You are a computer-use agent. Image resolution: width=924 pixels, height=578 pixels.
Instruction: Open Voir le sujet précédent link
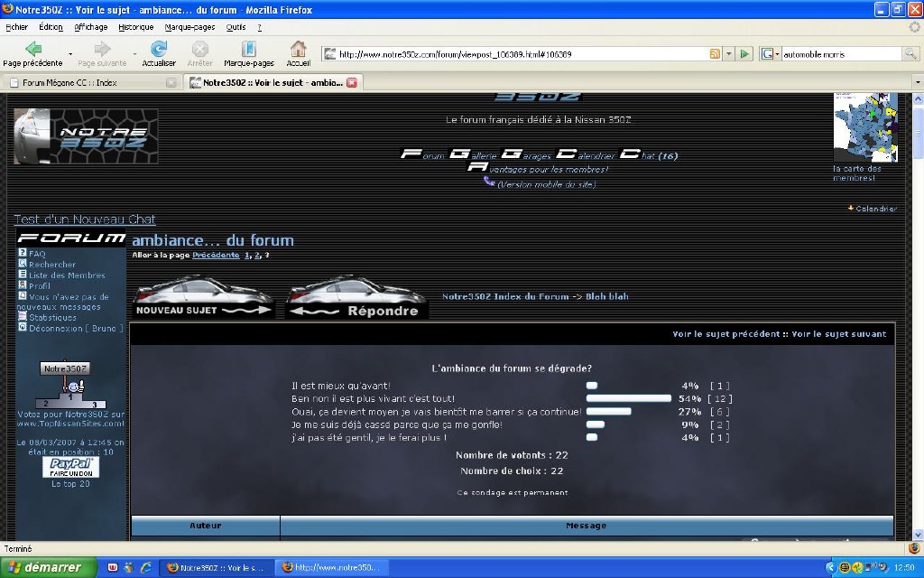coord(726,334)
